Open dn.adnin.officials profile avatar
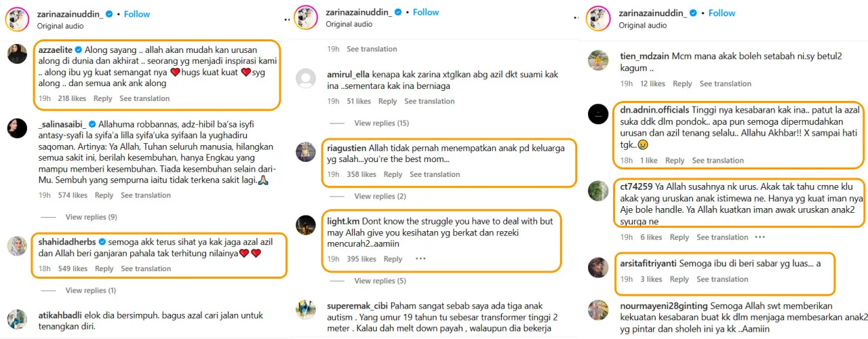 [x=597, y=114]
